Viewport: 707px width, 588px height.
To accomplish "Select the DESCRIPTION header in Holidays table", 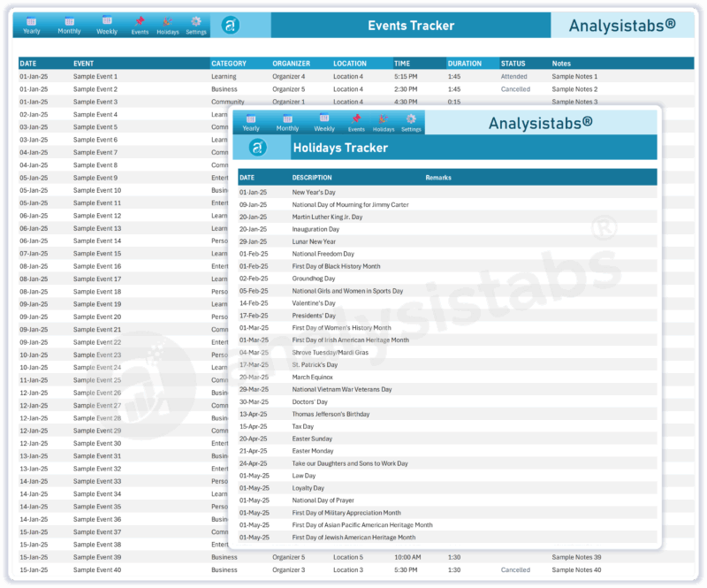I will 312,178.
